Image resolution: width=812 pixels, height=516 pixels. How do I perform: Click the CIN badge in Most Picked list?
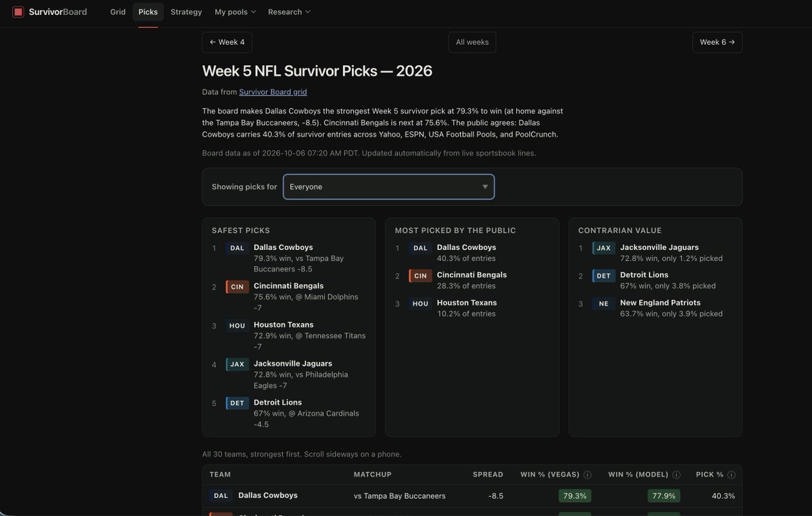420,276
